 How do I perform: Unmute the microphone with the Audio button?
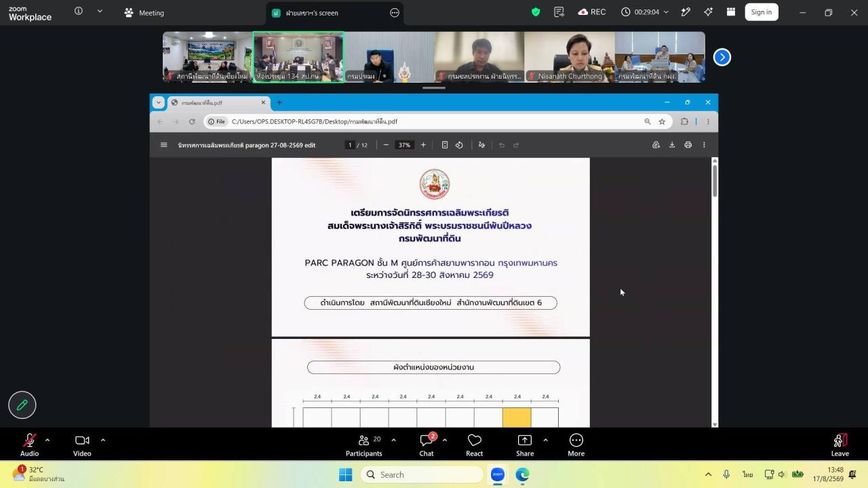pos(29,445)
